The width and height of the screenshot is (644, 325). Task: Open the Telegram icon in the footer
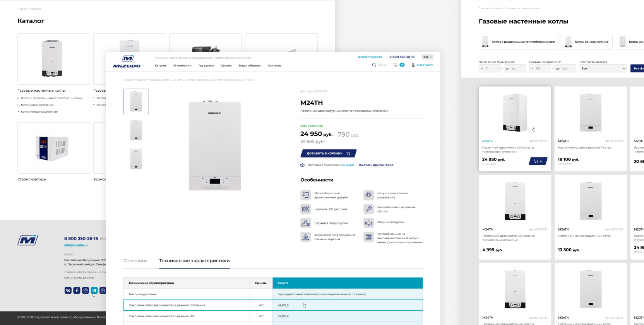[94, 290]
